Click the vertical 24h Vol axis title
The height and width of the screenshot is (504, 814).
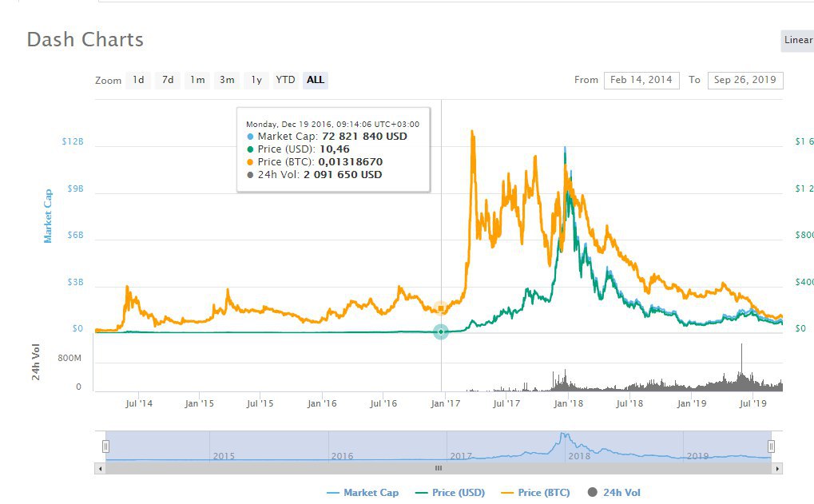click(x=36, y=362)
